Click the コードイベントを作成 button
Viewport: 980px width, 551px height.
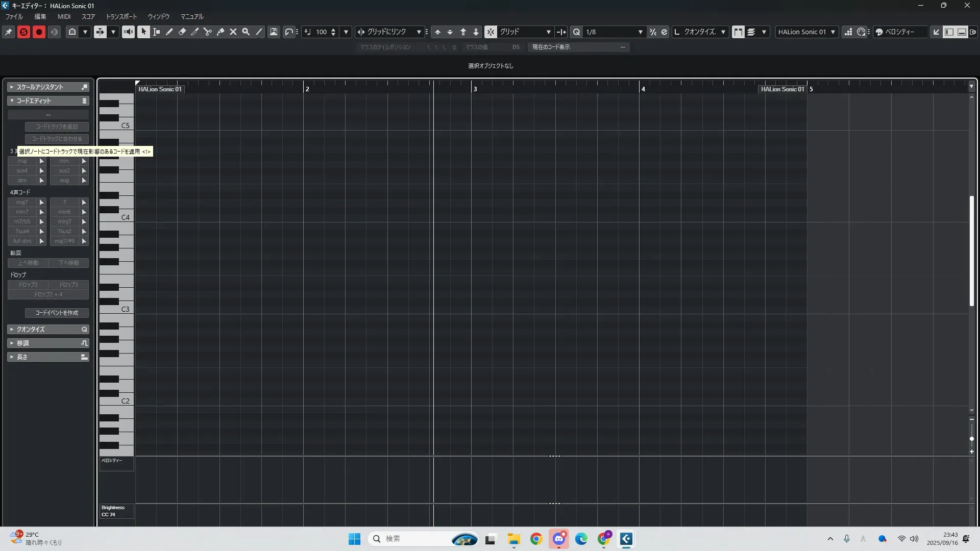point(57,313)
